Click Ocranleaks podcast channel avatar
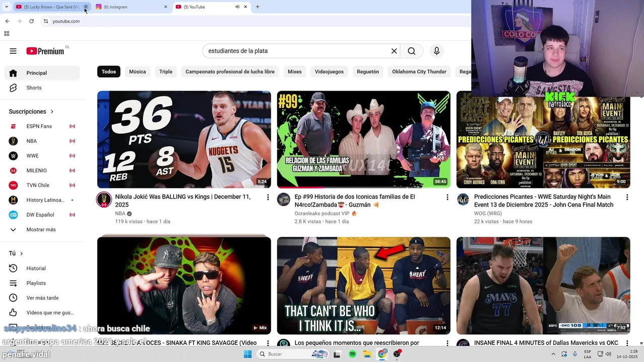The image size is (644, 362). click(x=284, y=200)
